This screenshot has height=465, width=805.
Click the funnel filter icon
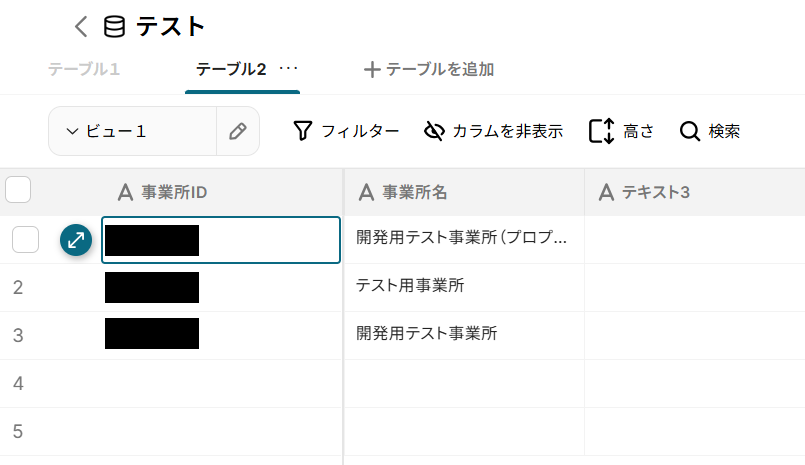[302, 131]
